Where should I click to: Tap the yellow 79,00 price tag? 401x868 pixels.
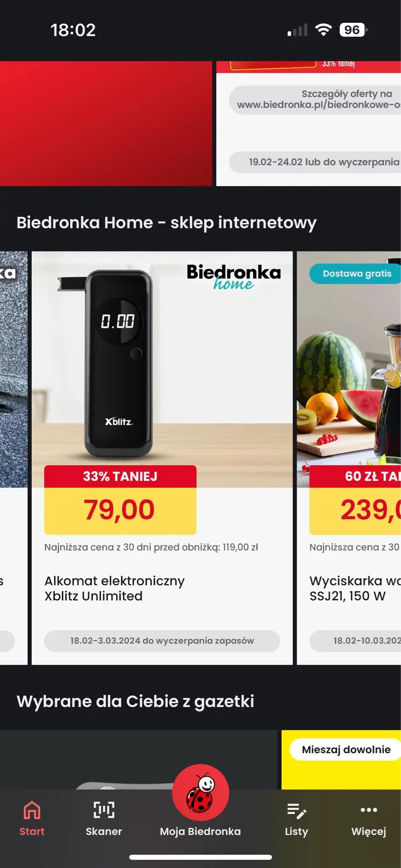coord(120,509)
